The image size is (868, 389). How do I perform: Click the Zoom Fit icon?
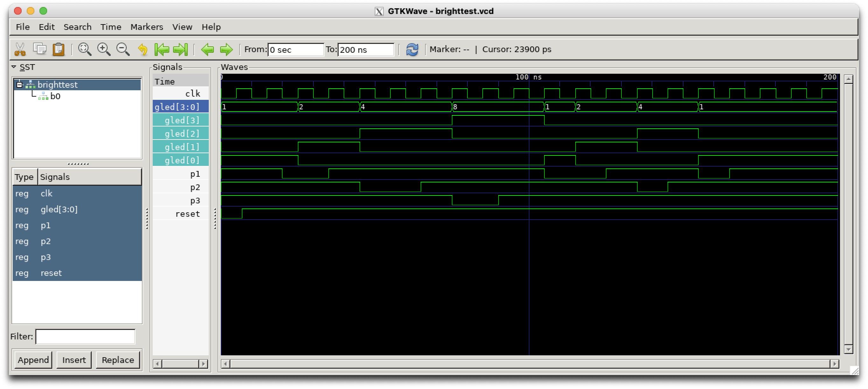[x=85, y=50]
